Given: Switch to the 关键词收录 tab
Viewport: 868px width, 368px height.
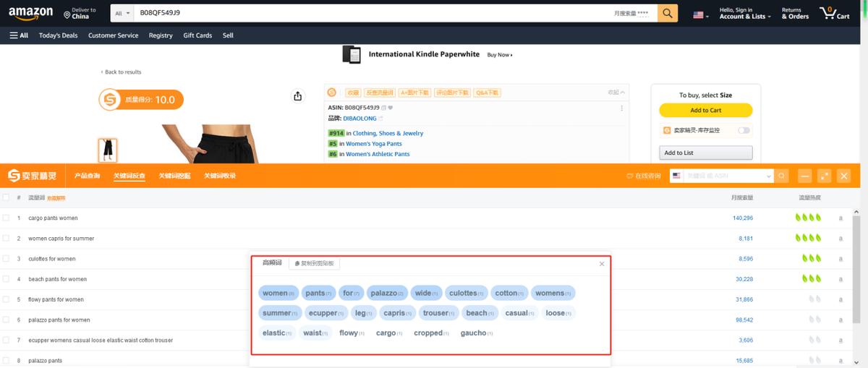Looking at the screenshot, I should tap(219, 176).
